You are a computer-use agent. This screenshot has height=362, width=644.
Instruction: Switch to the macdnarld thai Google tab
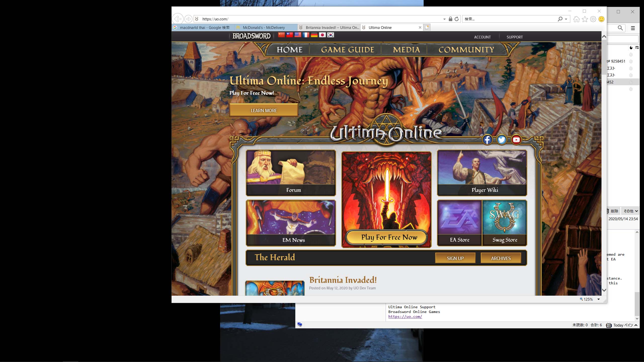203,27
